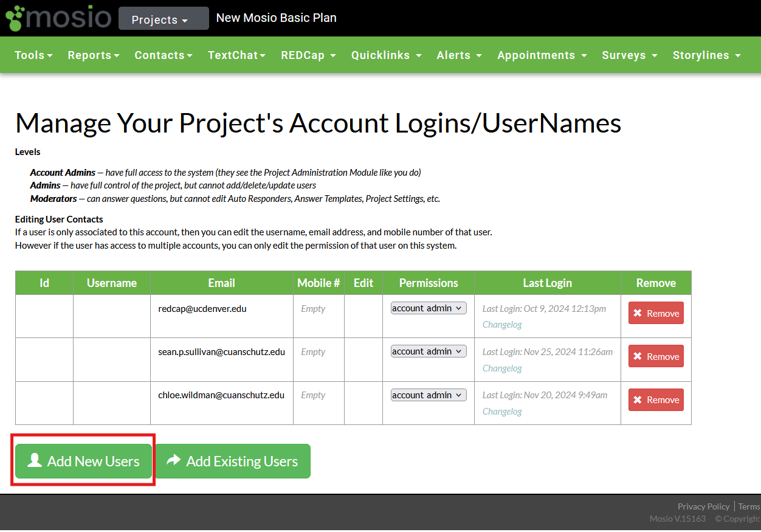The width and height of the screenshot is (761, 532).
Task: Click the Id column header
Action: (44, 283)
